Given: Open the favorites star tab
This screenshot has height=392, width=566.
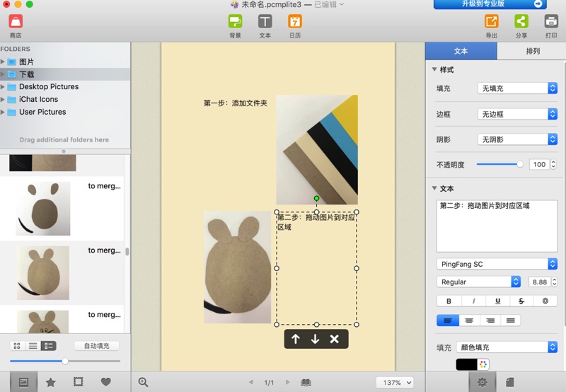Looking at the screenshot, I should click(x=50, y=382).
